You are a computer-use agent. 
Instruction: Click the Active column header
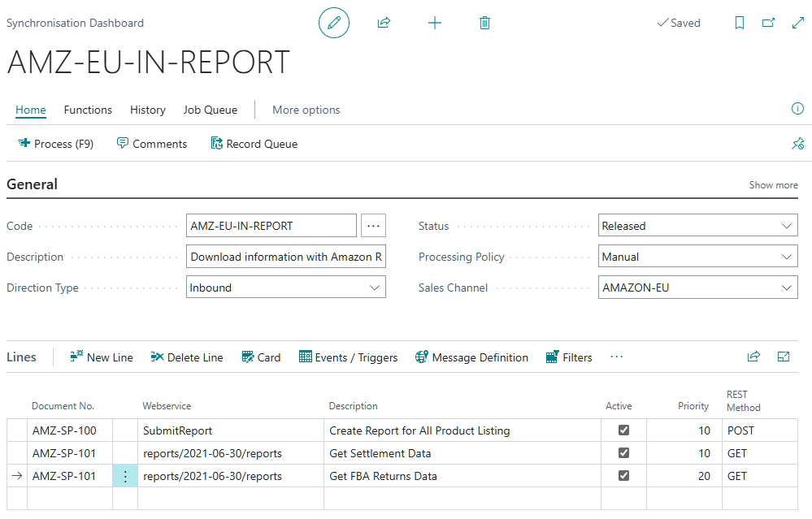[x=619, y=405]
